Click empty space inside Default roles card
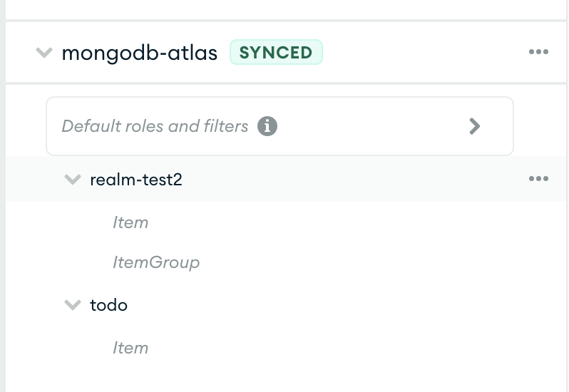This screenshot has height=392, width=569. [371, 126]
